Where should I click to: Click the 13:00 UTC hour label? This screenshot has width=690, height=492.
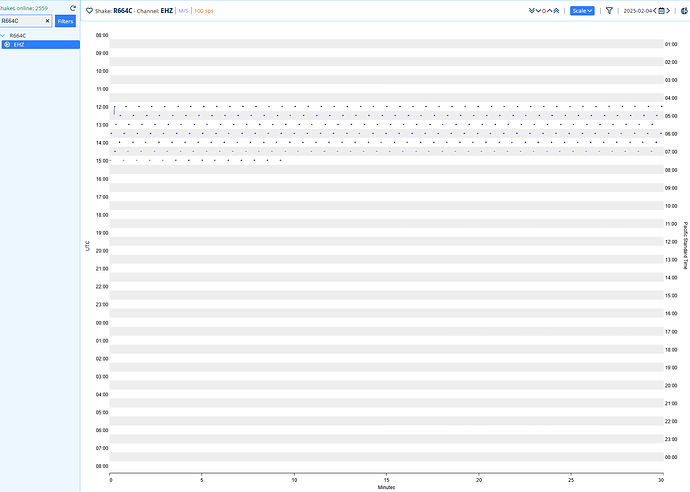tap(102, 125)
